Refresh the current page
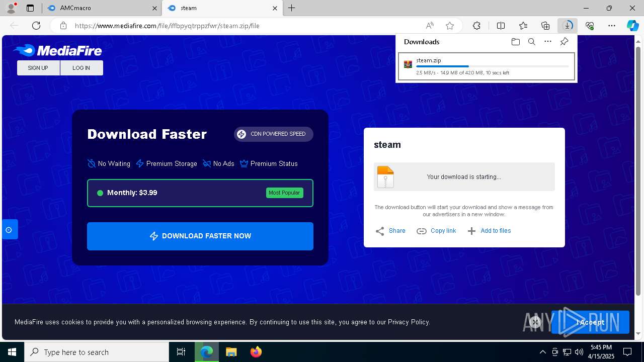The width and height of the screenshot is (644, 362). pos(36,26)
